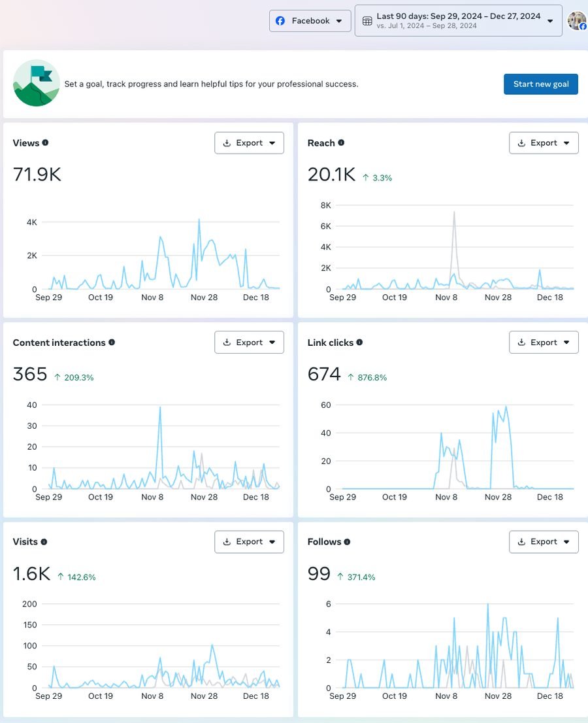588x723 pixels.
Task: Click the Start new goal button
Action: 540,84
